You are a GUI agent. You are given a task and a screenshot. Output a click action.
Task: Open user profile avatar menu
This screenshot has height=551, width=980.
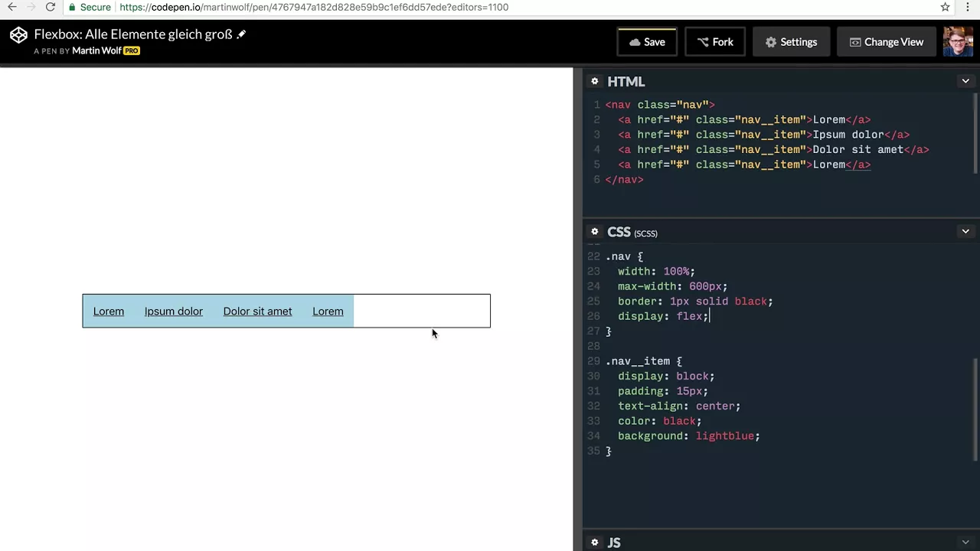[958, 42]
